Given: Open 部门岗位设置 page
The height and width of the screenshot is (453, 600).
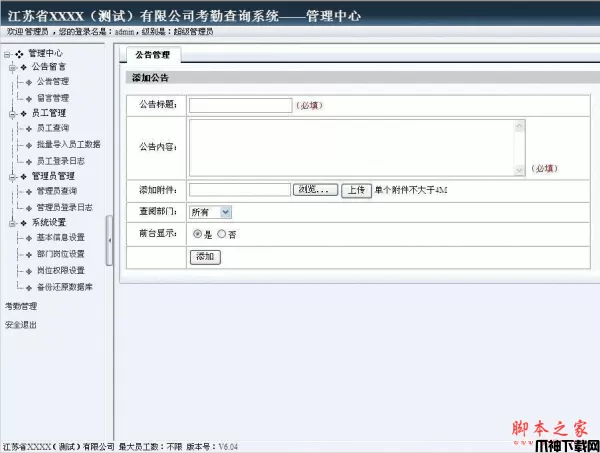Looking at the screenshot, I should pos(60,254).
